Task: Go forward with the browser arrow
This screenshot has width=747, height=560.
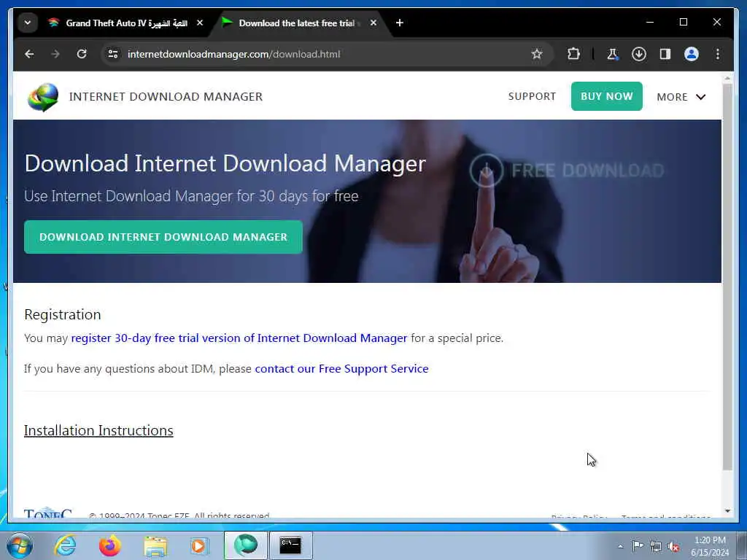Action: tap(55, 54)
